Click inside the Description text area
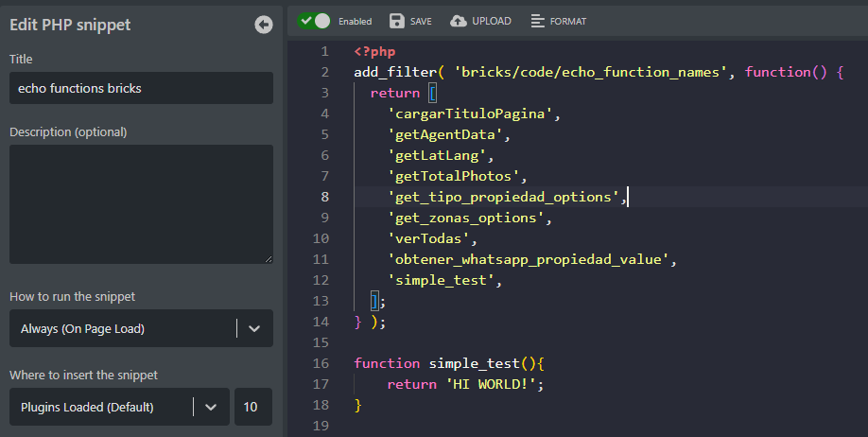 [x=141, y=204]
